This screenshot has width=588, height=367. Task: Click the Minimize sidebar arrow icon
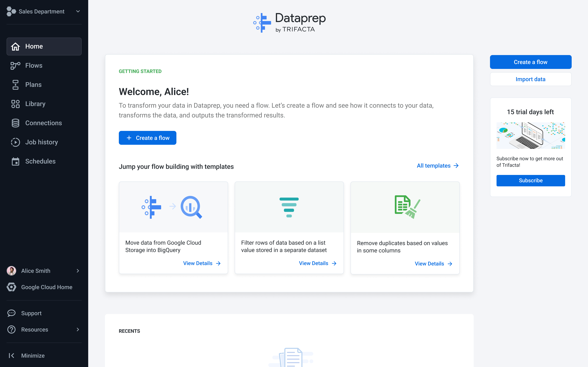coord(11,356)
